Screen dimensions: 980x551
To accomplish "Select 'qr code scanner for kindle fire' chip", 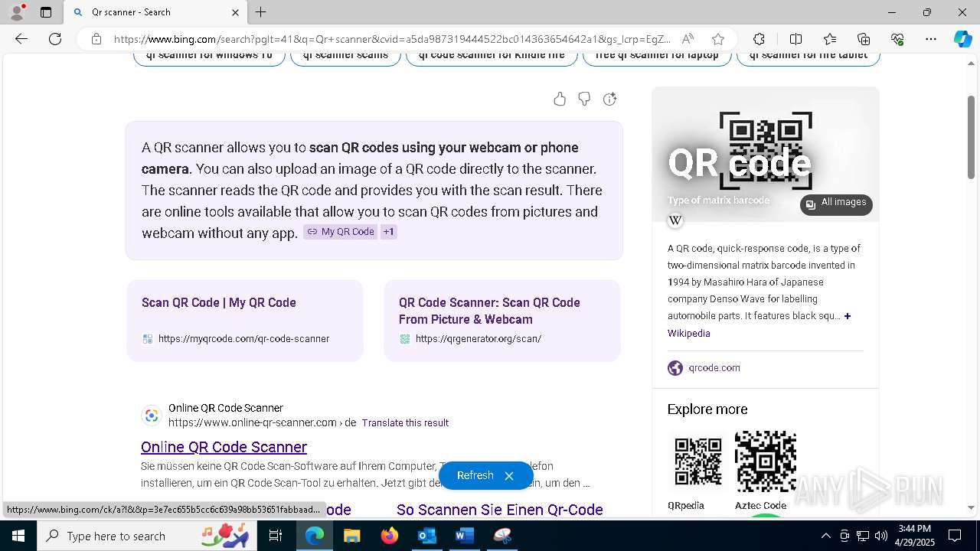I will [x=492, y=57].
